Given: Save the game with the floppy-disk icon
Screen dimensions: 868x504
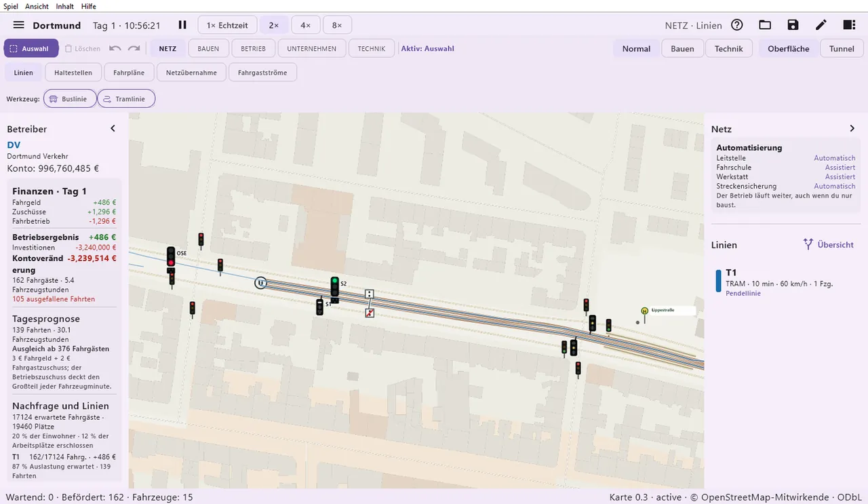Looking at the screenshot, I should (793, 25).
